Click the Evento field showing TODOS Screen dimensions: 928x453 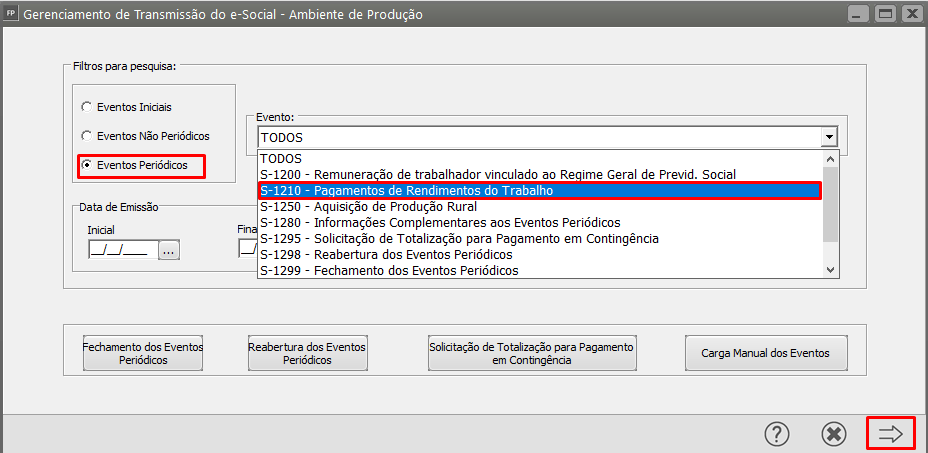[539, 138]
